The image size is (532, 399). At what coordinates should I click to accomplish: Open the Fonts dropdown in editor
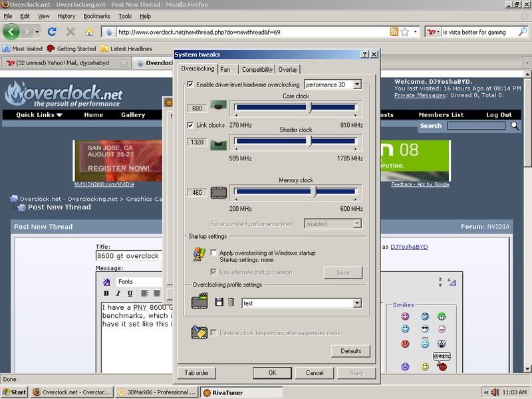point(140,282)
